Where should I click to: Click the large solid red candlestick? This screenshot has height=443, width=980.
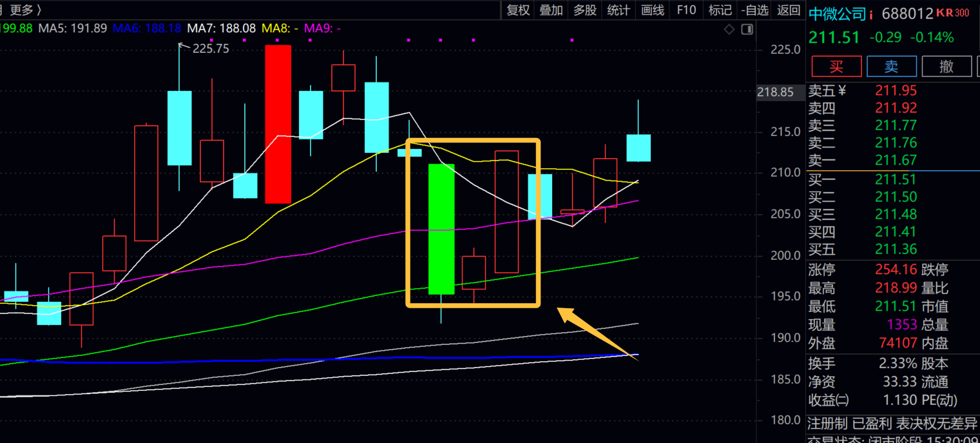click(x=278, y=124)
